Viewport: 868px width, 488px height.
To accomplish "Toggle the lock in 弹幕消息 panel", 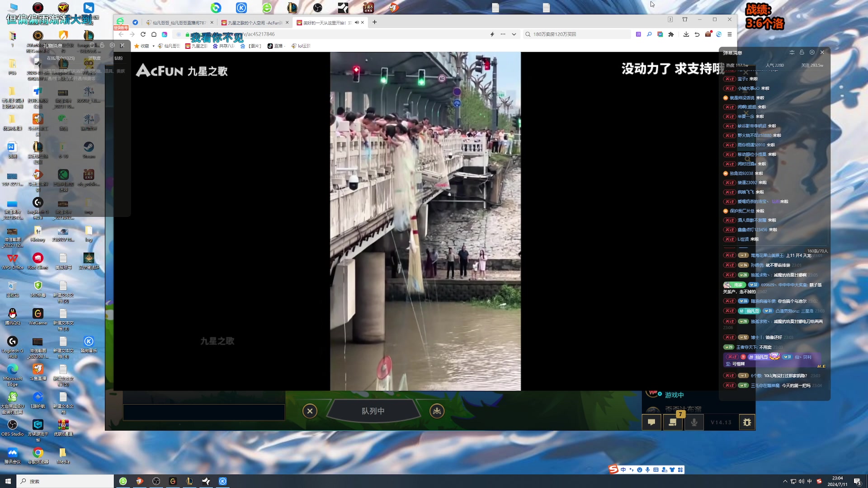I will point(802,52).
